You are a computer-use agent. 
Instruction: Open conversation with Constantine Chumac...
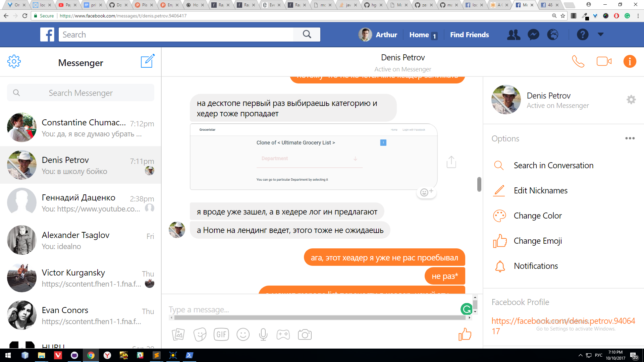(80, 128)
